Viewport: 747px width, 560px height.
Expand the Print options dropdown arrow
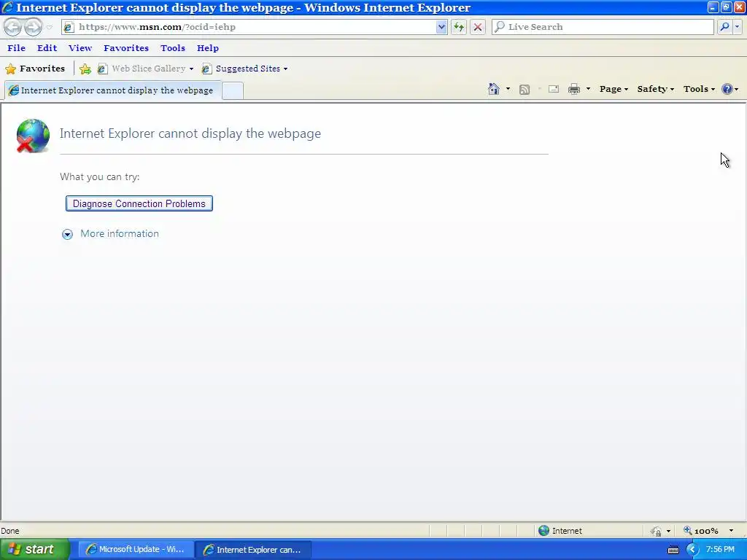point(589,89)
